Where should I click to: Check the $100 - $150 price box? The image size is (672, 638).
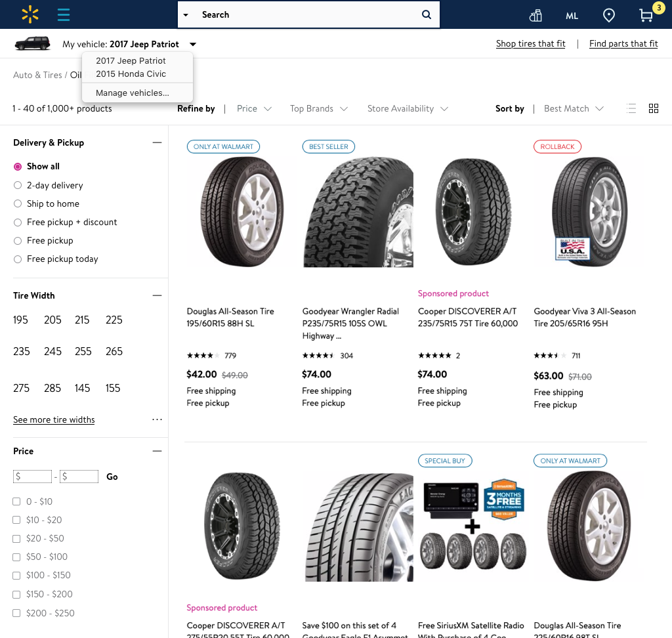[x=16, y=576]
